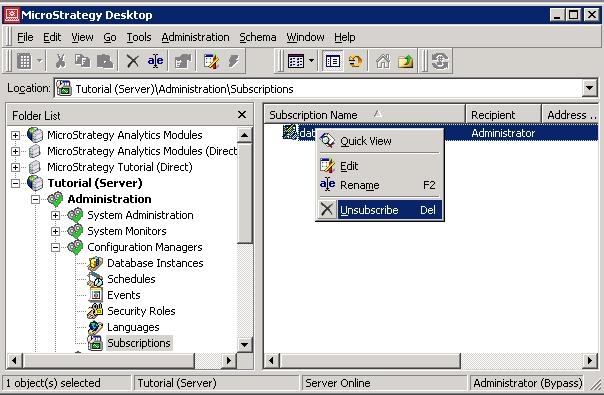Click the Tutorial (Server) project icon

(x=35, y=183)
